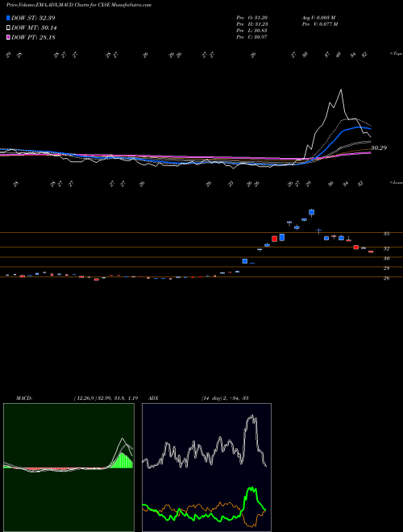
Task: Click the ADX panel heading
Action: (x=154, y=398)
